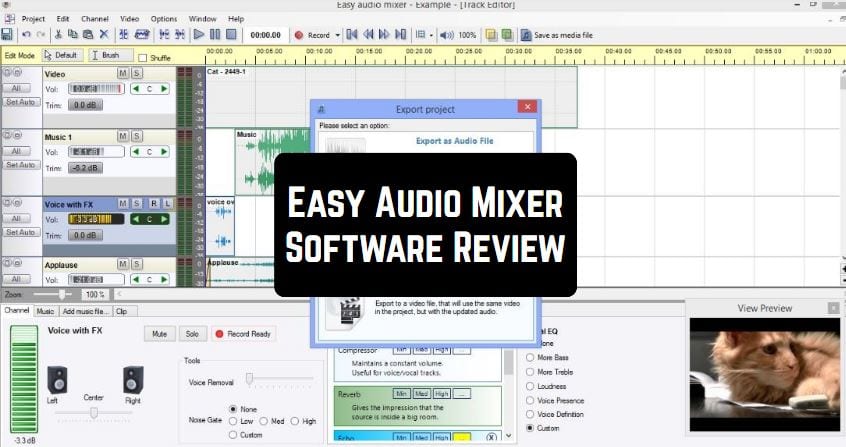This screenshot has width=846, height=447.
Task: Solo the Music 1 track with S button
Action: (137, 136)
